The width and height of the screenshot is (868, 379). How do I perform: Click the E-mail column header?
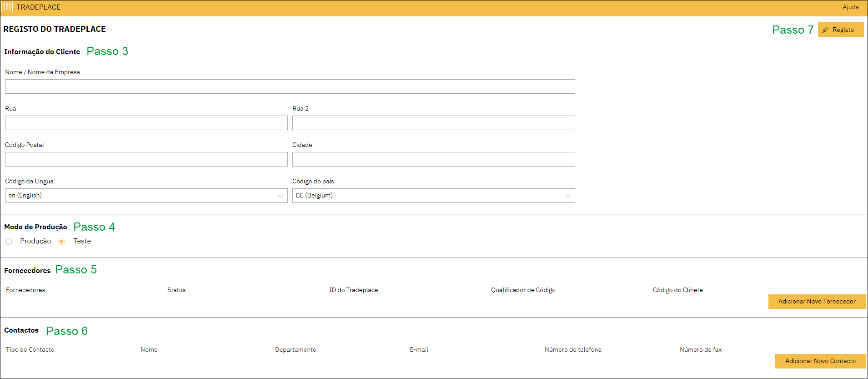point(419,349)
